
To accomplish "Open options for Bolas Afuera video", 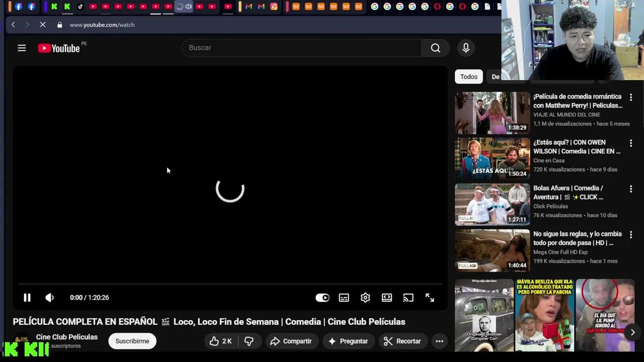I will 631,189.
